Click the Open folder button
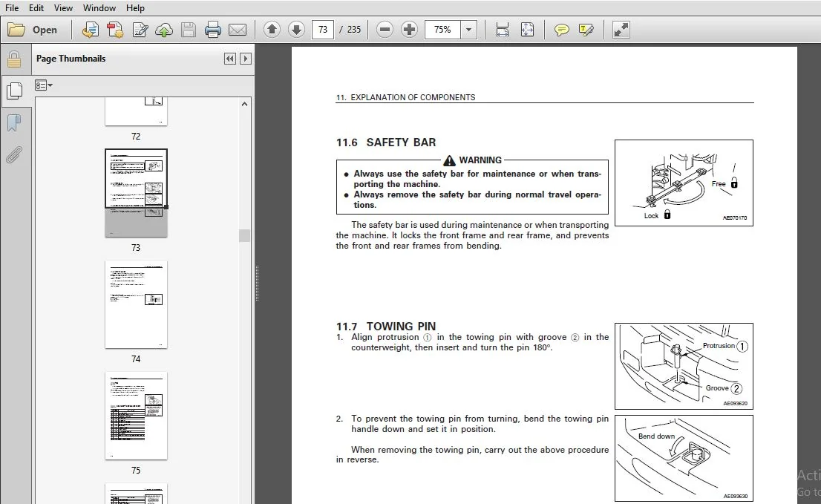This screenshot has height=504, width=821. tap(33, 30)
